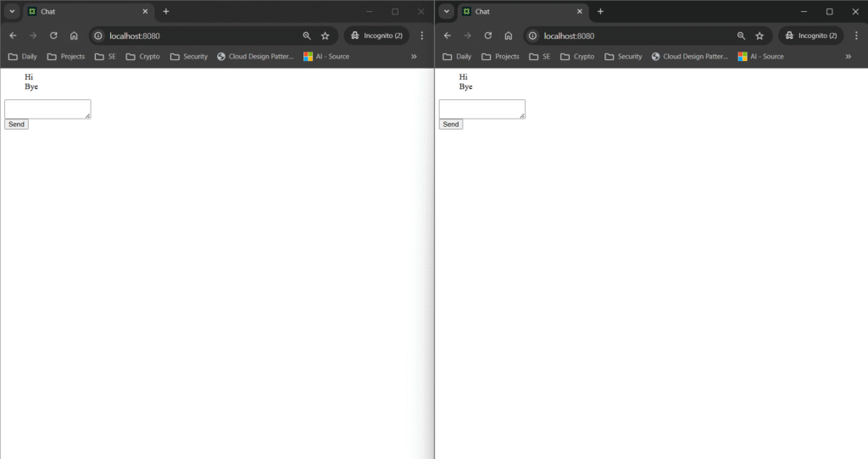The image size is (868, 459).
Task: Reload the page in left browser window
Action: click(x=53, y=36)
